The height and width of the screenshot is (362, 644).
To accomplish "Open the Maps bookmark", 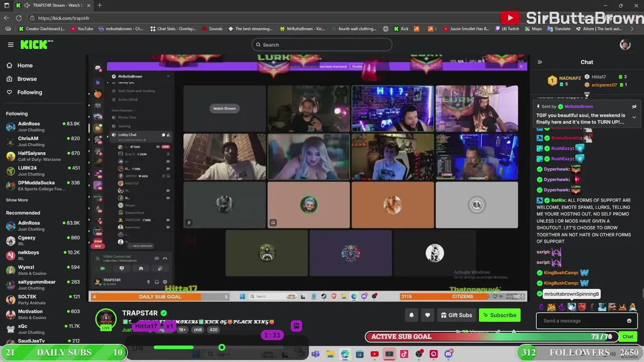I will coord(533,29).
